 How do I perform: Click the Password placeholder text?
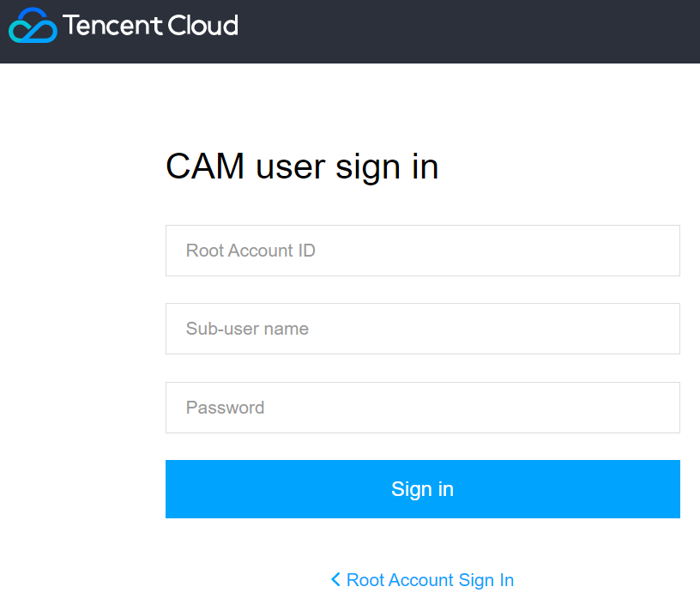coord(225,408)
